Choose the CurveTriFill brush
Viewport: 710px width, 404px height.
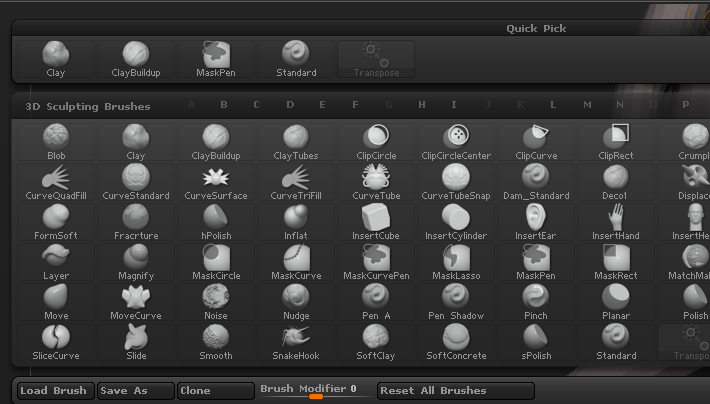pyautogui.click(x=296, y=183)
